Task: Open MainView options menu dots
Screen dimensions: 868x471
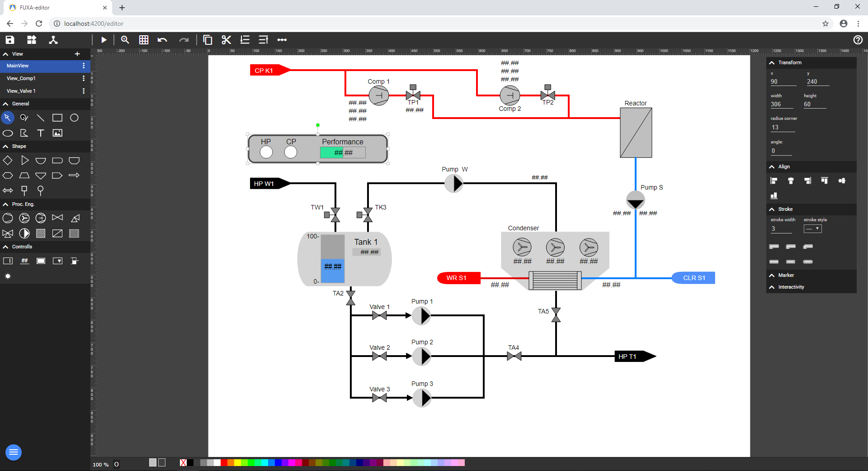Action: pyautogui.click(x=84, y=66)
